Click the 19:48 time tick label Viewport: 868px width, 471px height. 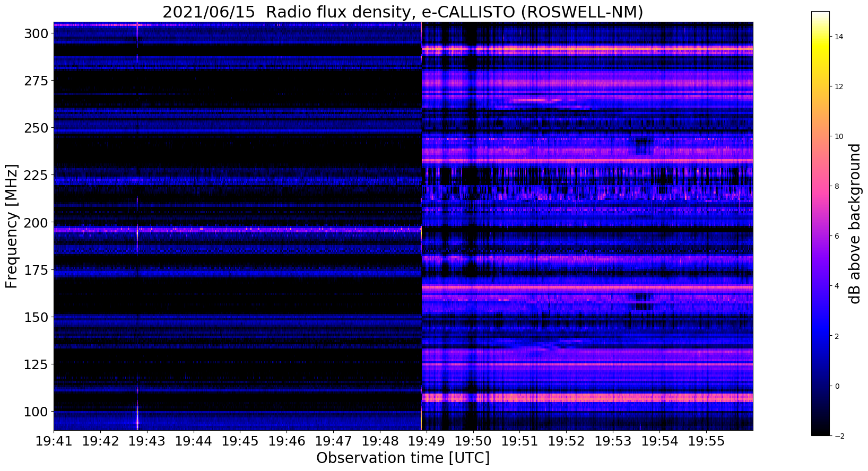[x=380, y=441]
